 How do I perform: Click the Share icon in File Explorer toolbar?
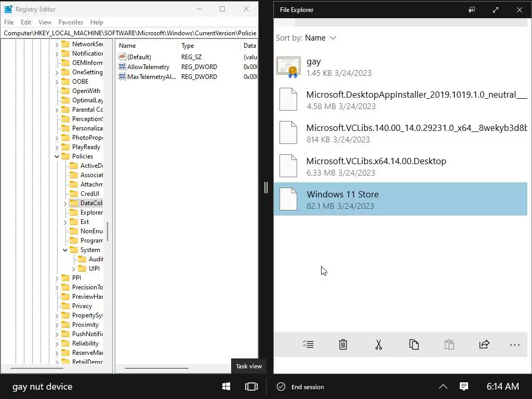(484, 344)
